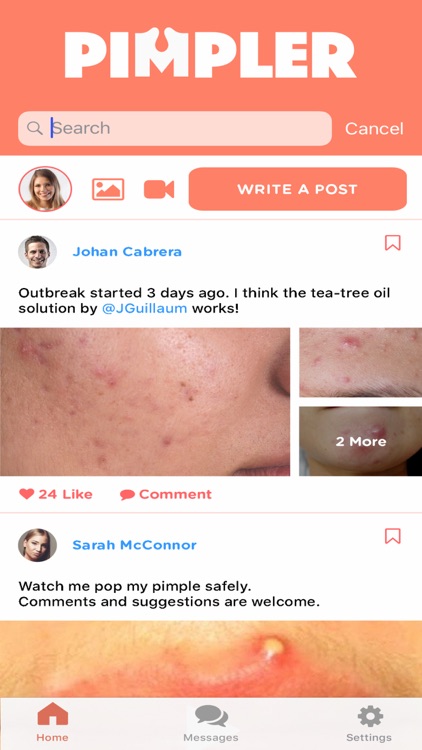Open Sarah McConnor's profile name link
The image size is (422, 750).
coord(134,545)
